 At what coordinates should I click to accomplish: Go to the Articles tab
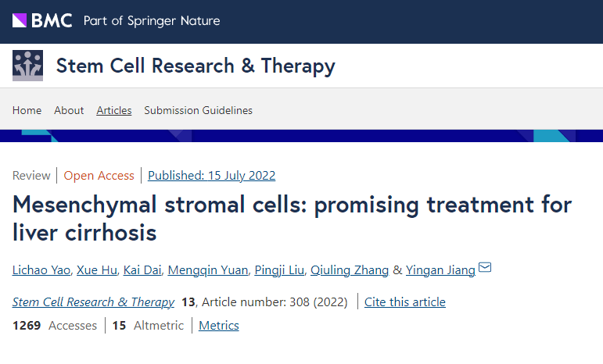pyautogui.click(x=114, y=110)
